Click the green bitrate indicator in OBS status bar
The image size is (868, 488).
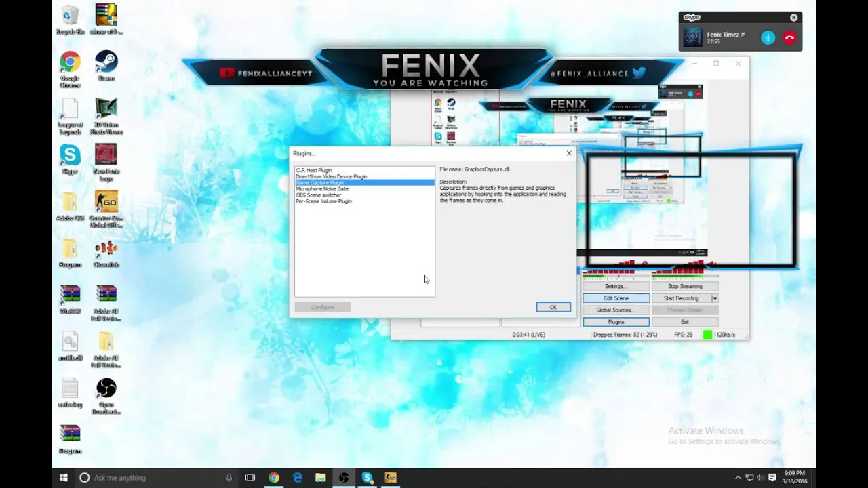707,335
